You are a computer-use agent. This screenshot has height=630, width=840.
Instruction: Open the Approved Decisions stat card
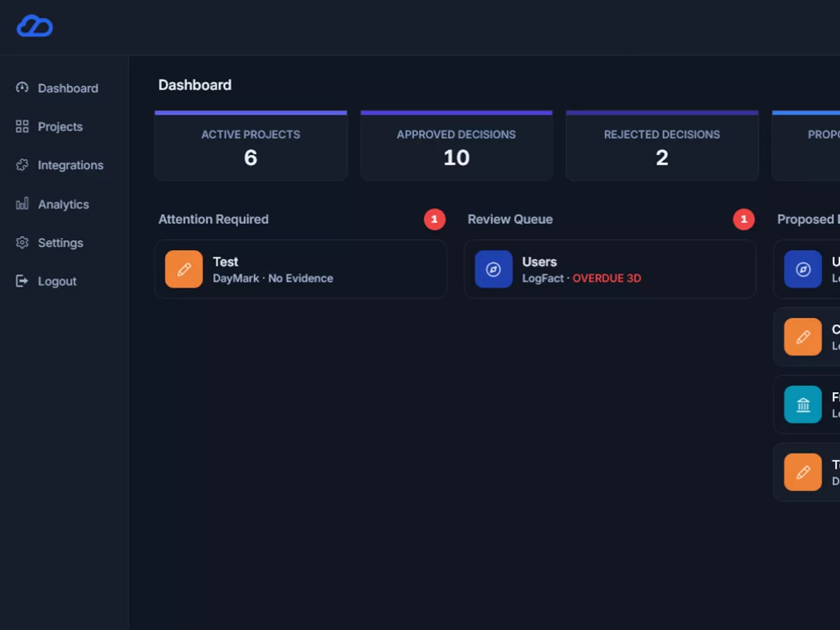[456, 147]
